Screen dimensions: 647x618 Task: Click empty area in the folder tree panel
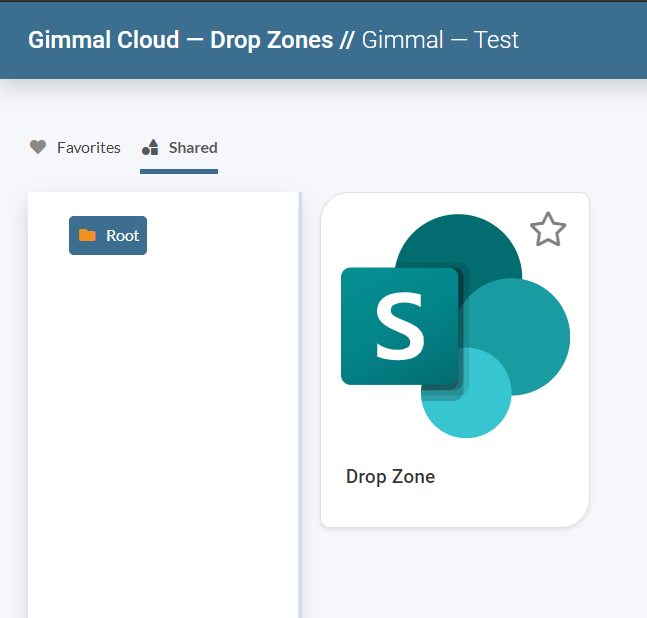pos(160,420)
